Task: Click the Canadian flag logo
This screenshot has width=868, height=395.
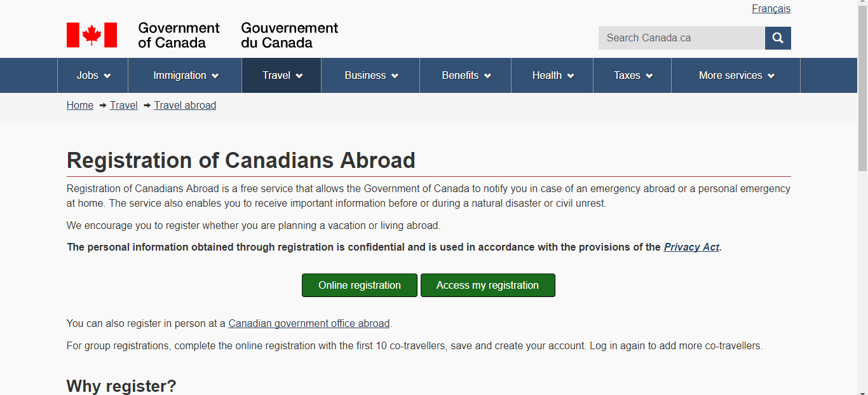Action: tap(92, 35)
